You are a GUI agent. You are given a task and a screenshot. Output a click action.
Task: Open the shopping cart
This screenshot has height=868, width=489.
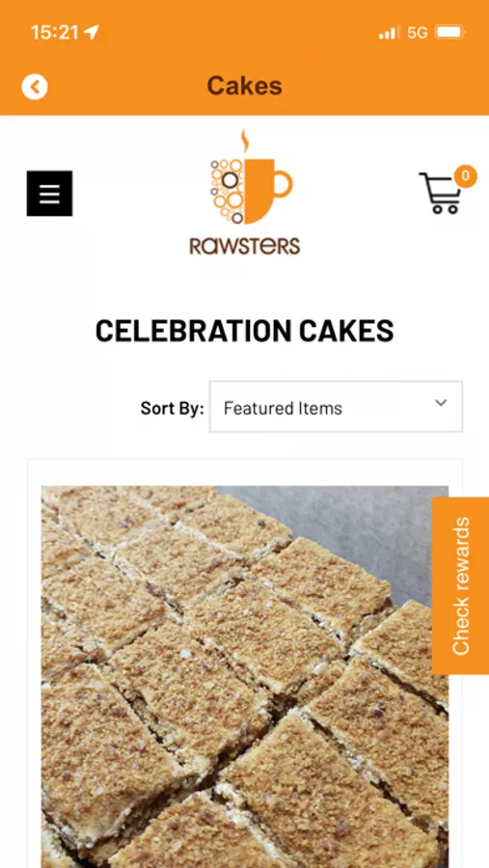point(440,193)
